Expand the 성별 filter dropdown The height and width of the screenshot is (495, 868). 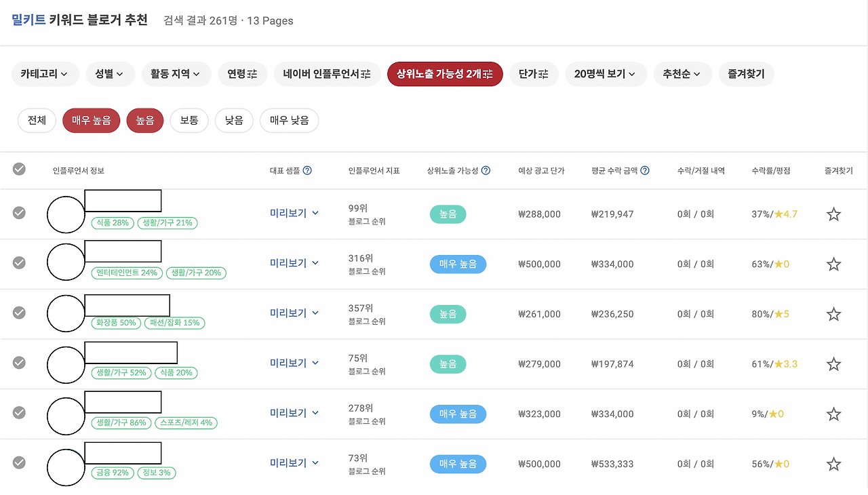[110, 74]
